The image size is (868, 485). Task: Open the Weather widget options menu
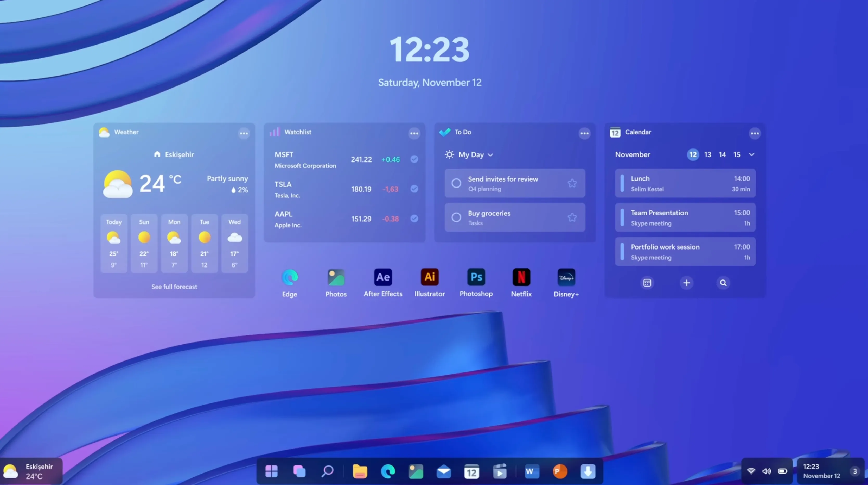pyautogui.click(x=244, y=133)
